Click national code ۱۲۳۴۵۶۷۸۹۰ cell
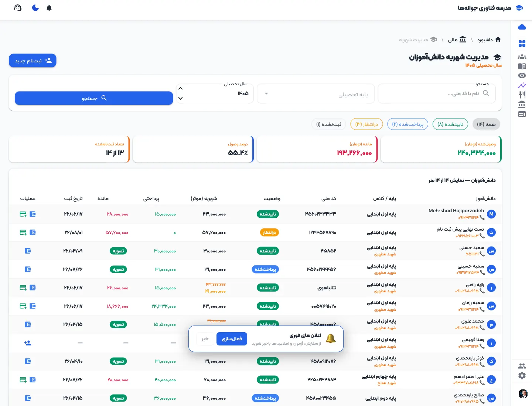 pos(323,233)
